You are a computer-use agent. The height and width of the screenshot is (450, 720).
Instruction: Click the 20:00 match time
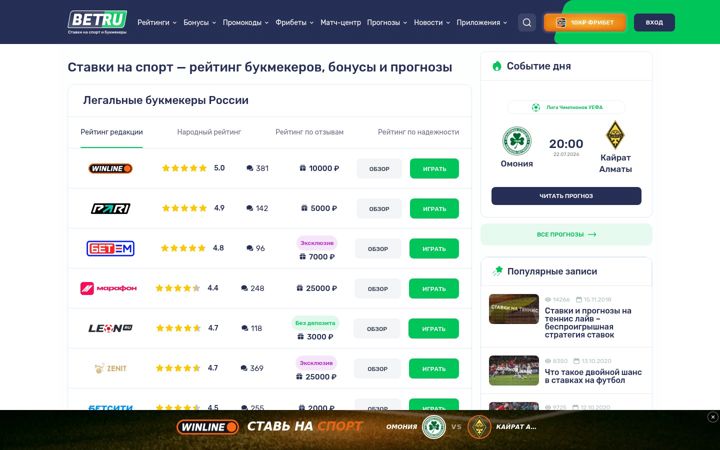coord(566,144)
